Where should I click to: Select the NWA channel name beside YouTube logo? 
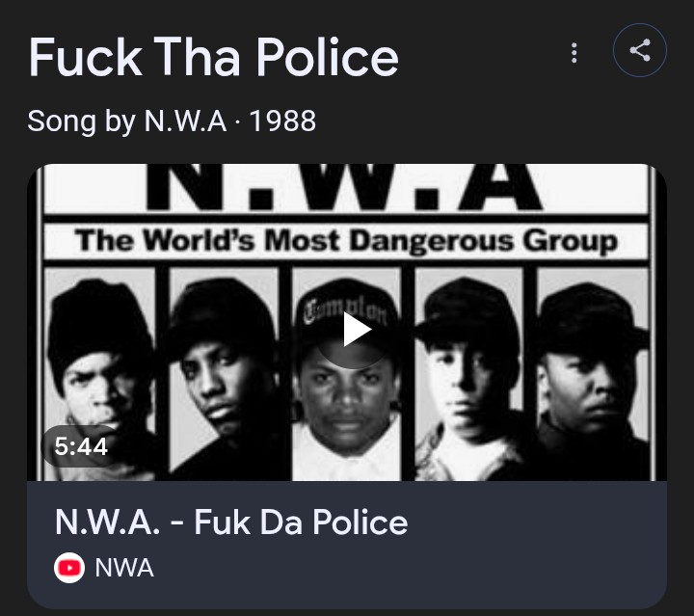coord(124,568)
